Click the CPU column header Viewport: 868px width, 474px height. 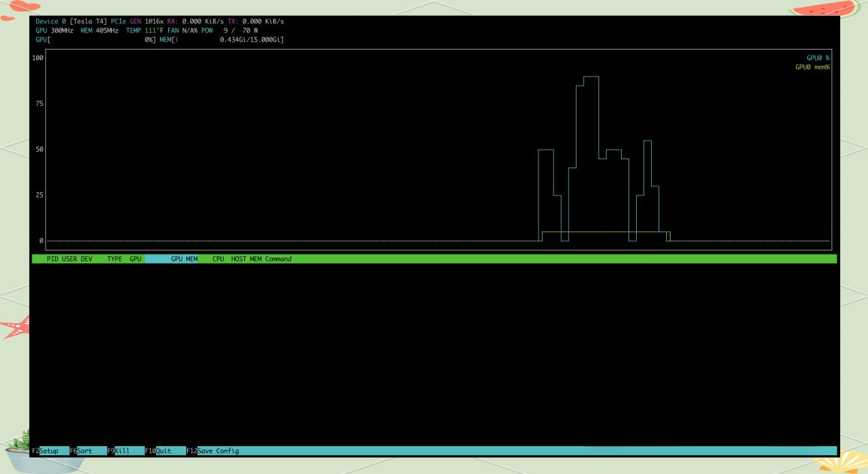[x=218, y=259]
